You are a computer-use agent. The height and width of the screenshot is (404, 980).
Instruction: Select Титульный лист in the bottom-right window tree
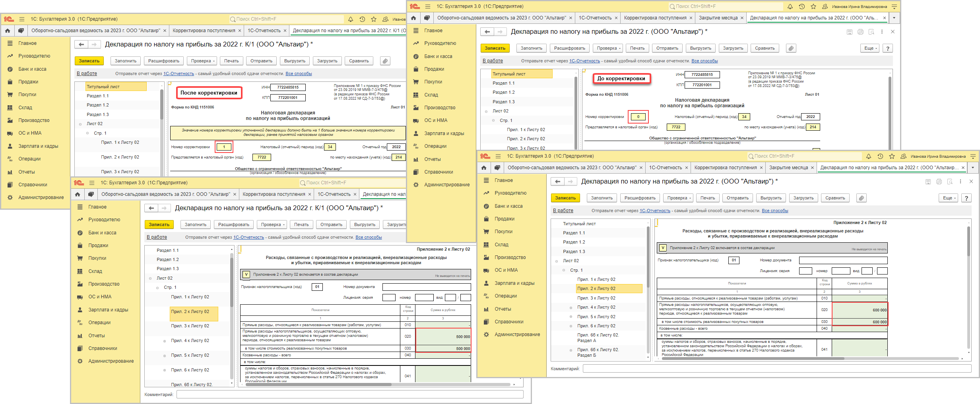[x=579, y=224]
